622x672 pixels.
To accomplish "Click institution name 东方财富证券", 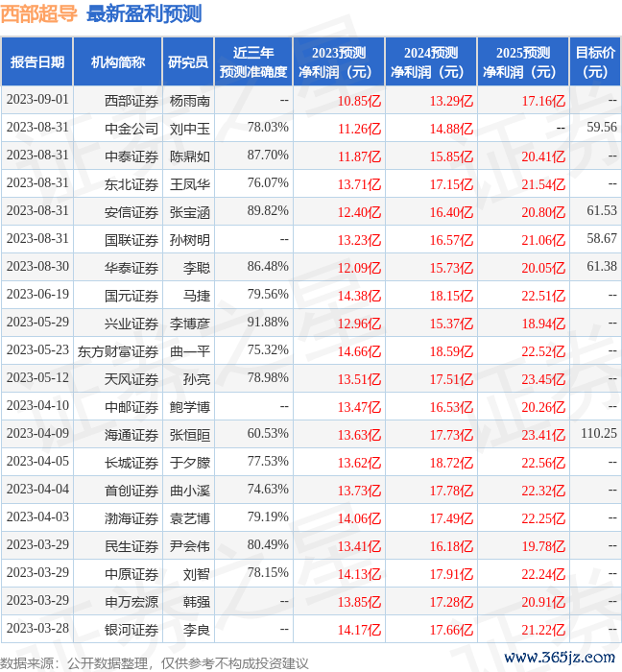I will coord(118,352).
